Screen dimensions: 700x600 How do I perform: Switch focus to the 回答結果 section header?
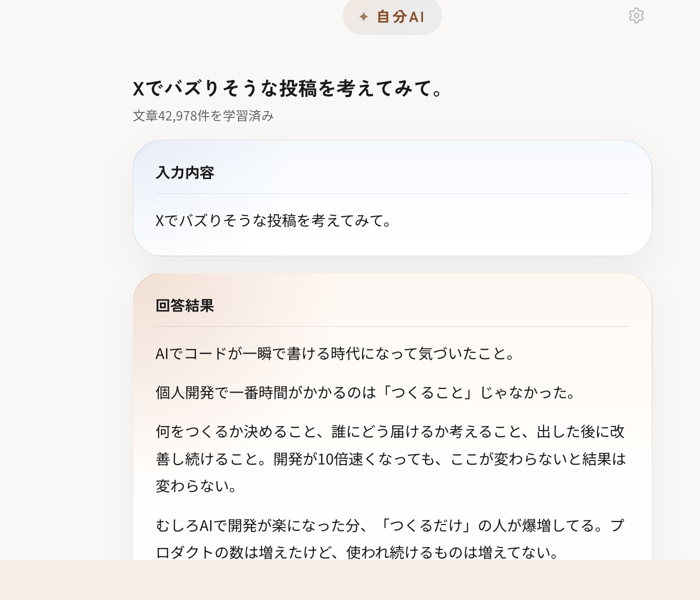(x=184, y=305)
